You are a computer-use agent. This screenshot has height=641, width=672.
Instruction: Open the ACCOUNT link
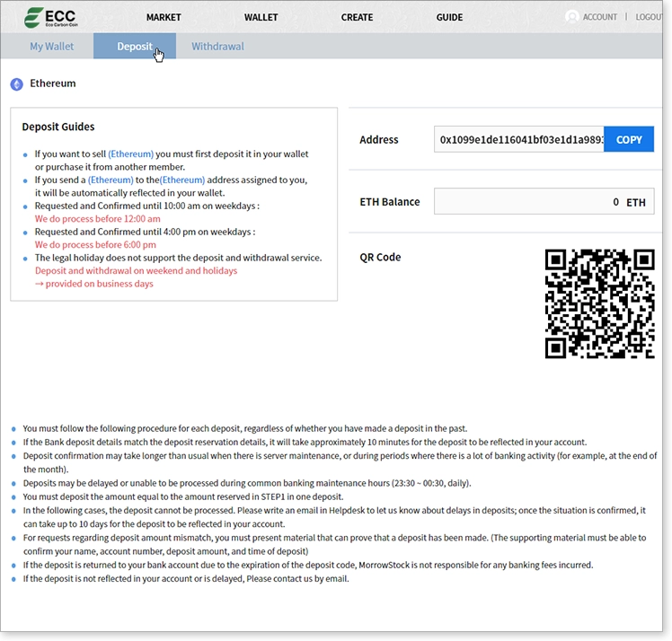tap(599, 17)
